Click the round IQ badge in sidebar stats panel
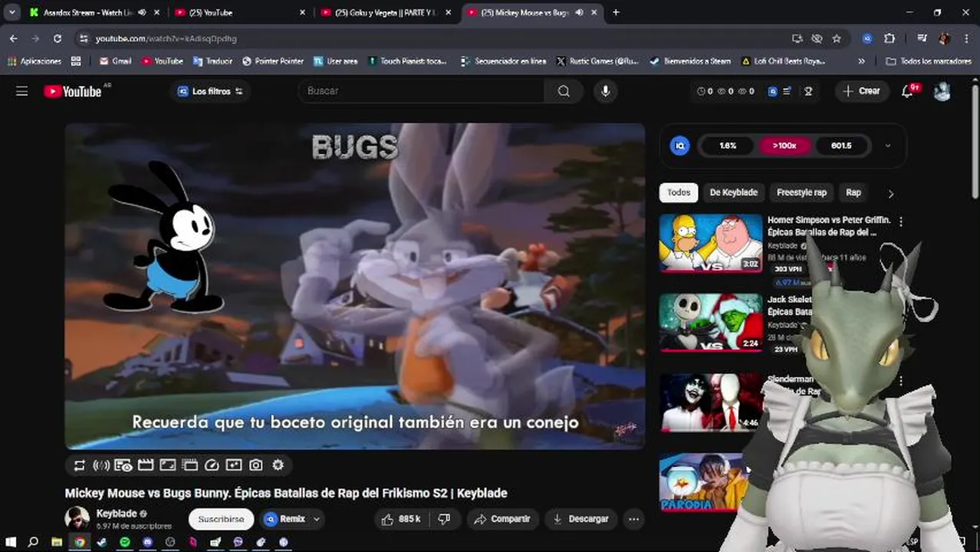980x552 pixels. [679, 146]
